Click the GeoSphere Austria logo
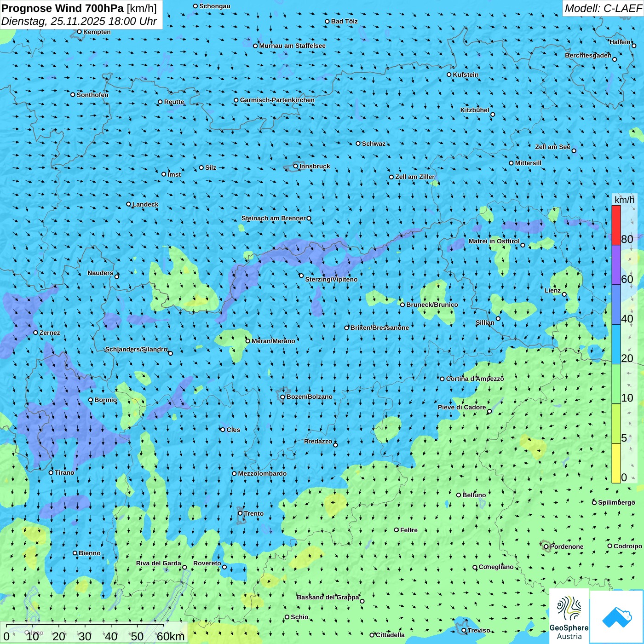Viewport: 644px width, 644px height. 569,616
